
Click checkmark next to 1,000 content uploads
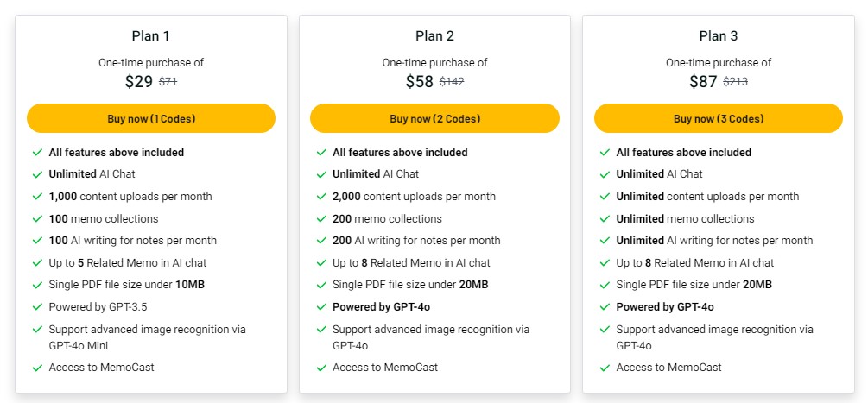(37, 197)
